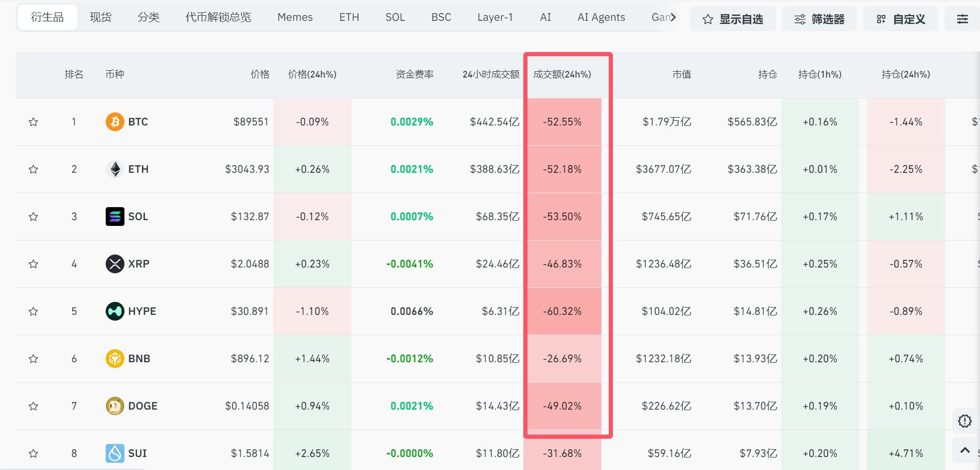Open the 筛选器 filter options
The image size is (980, 470).
[819, 19]
